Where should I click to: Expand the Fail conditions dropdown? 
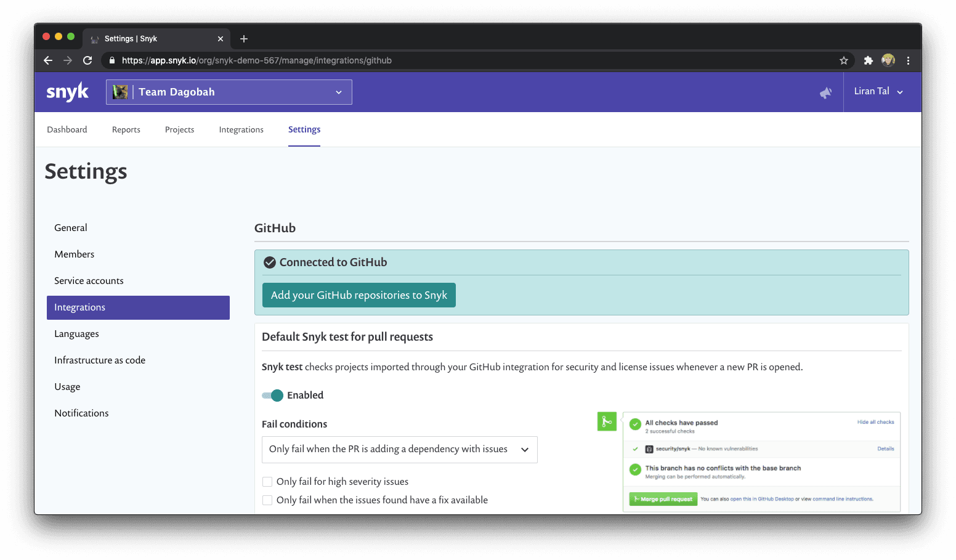(x=400, y=450)
